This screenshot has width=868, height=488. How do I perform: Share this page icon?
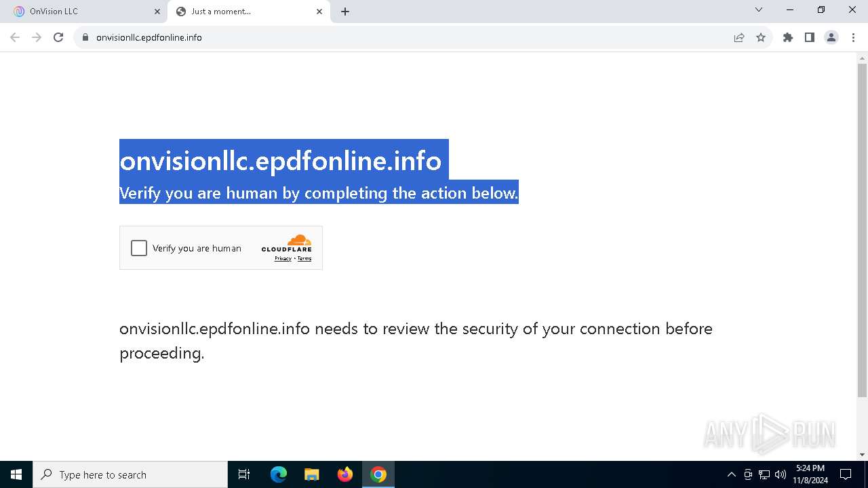pos(739,37)
